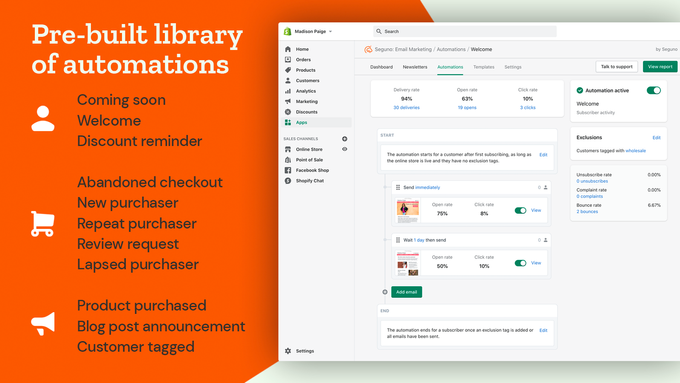Switch to the Dashboard tab
680x383 pixels.
pyautogui.click(x=381, y=67)
